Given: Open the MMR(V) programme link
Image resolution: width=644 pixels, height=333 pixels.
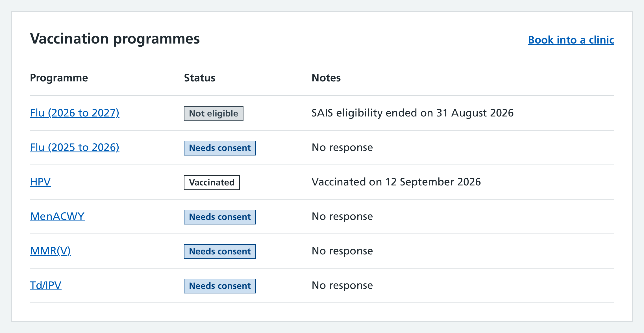Looking at the screenshot, I should tap(51, 251).
